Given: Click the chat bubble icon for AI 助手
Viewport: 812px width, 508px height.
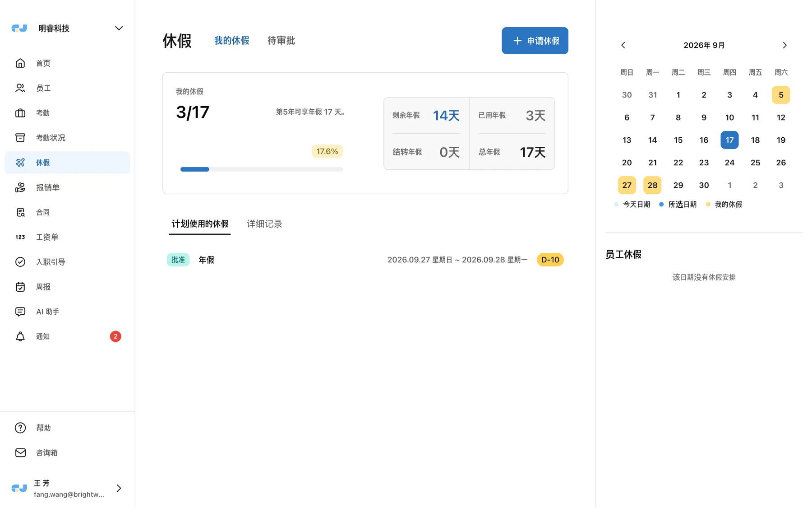Looking at the screenshot, I should point(20,312).
